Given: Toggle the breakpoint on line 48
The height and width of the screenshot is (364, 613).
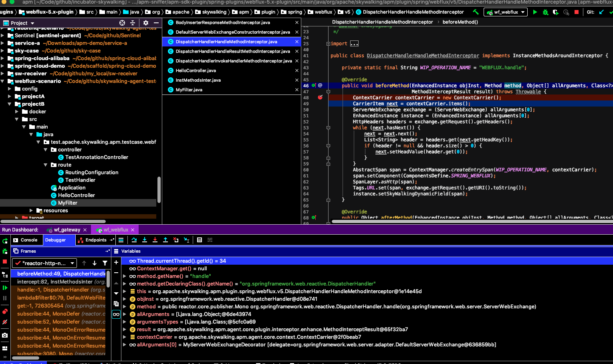Looking at the screenshot, I should [319, 97].
